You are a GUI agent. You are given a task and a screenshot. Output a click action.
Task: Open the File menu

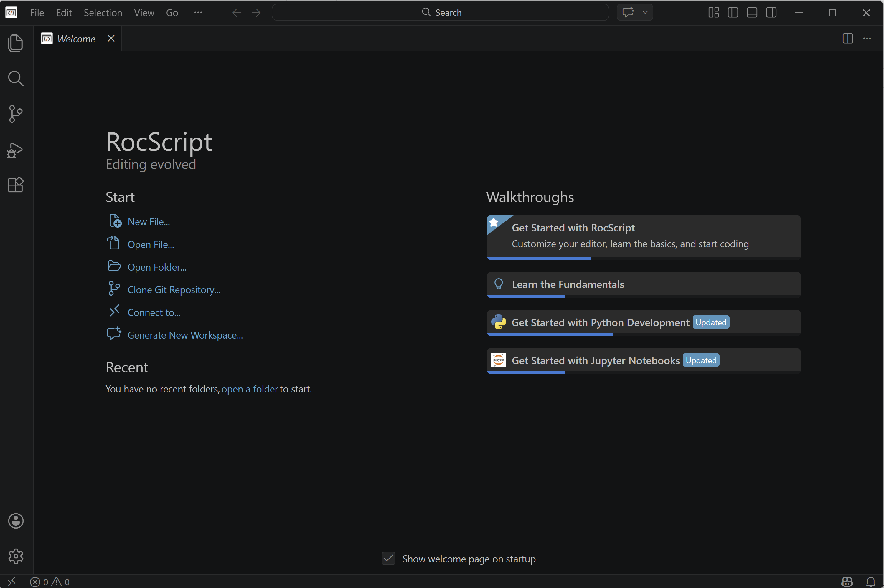click(37, 13)
